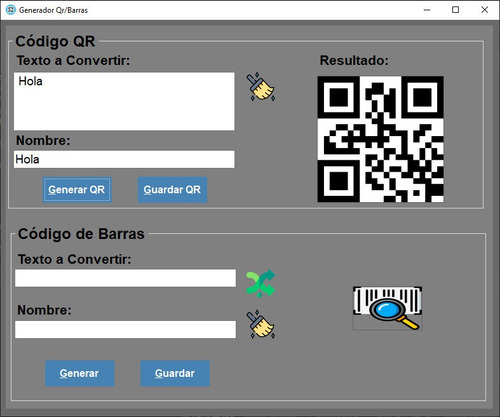Click the green shuffle random-code icon
500x417 pixels.
pos(261,283)
